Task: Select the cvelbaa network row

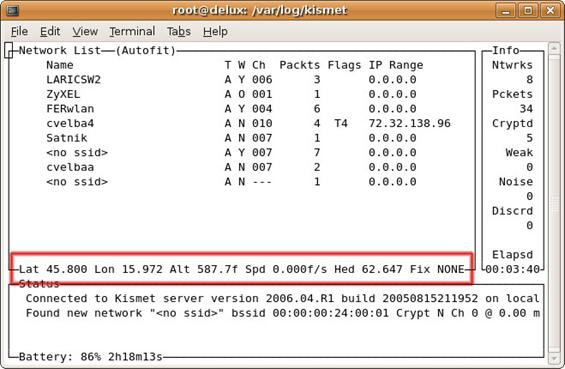Action: 231,167
